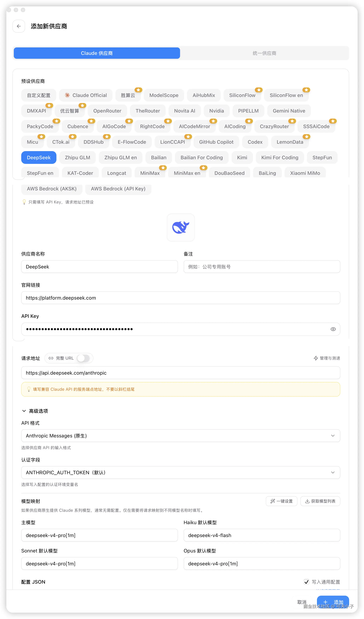Click the 添加 button
This screenshot has width=364, height=619.
pos(333,602)
